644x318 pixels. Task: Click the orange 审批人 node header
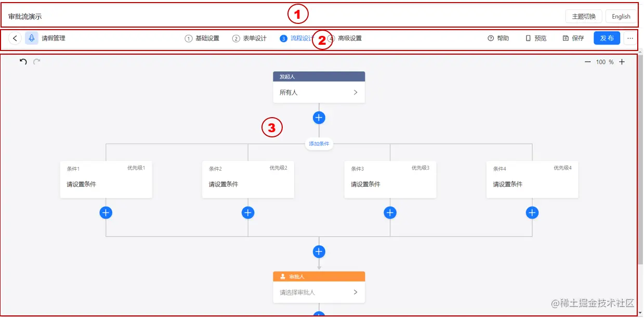click(319, 276)
